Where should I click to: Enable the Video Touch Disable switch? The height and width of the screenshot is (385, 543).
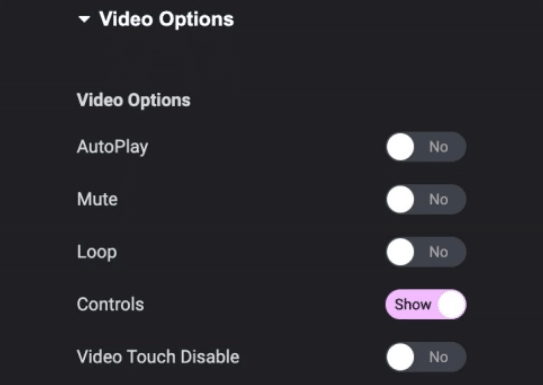(426, 357)
